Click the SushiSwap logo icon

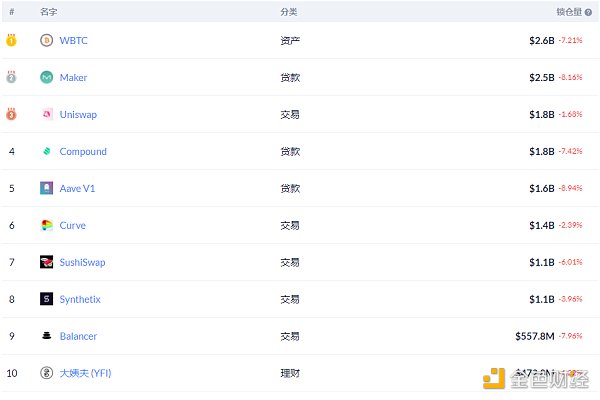[46, 262]
